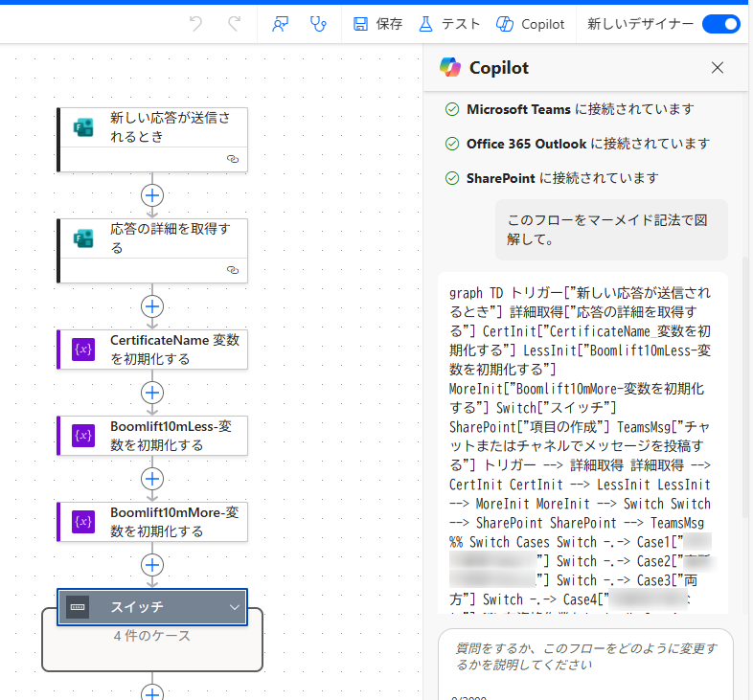Image resolution: width=753 pixels, height=700 pixels.
Task: Add a step below the スイッチ block
Action: tap(152, 693)
